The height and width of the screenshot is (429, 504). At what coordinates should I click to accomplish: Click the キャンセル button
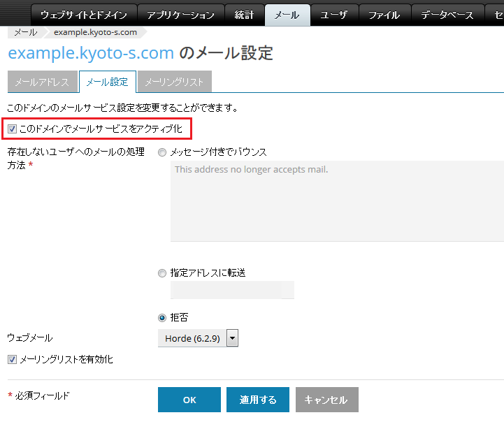pos(327,400)
